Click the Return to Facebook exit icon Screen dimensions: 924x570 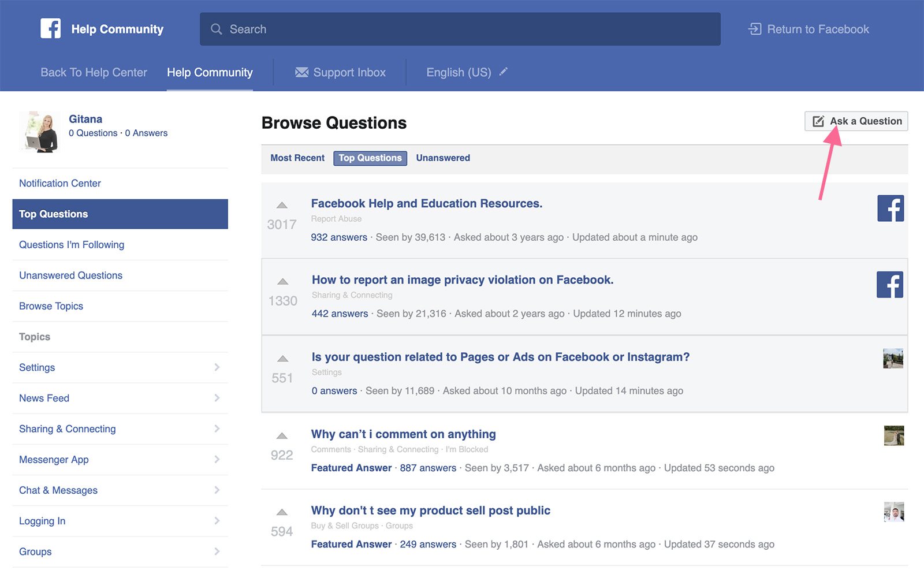pos(755,29)
